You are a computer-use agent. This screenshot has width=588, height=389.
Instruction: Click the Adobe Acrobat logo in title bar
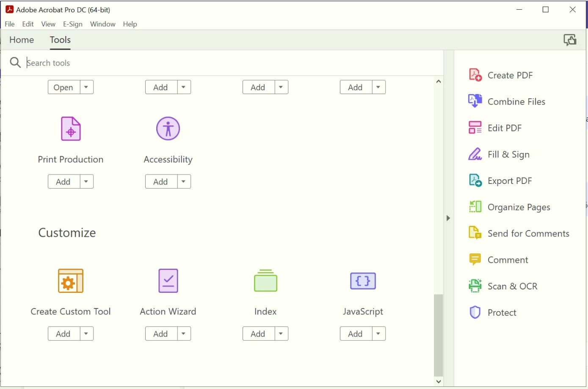coord(9,9)
